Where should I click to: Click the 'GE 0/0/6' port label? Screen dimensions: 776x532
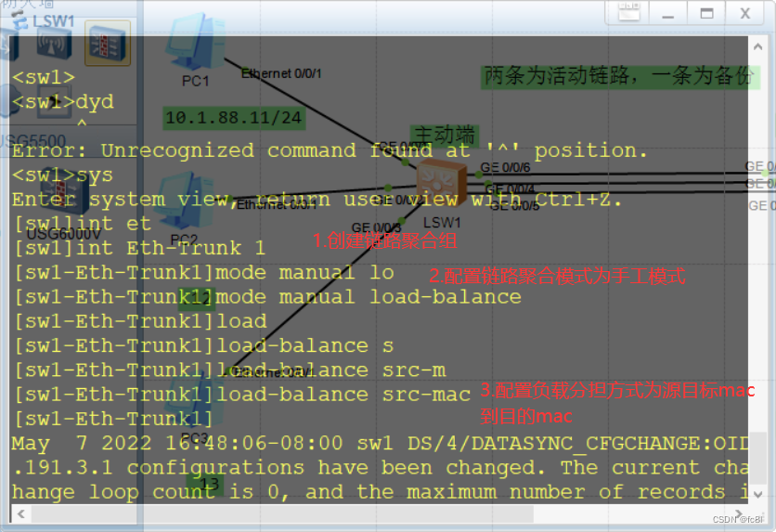(505, 168)
